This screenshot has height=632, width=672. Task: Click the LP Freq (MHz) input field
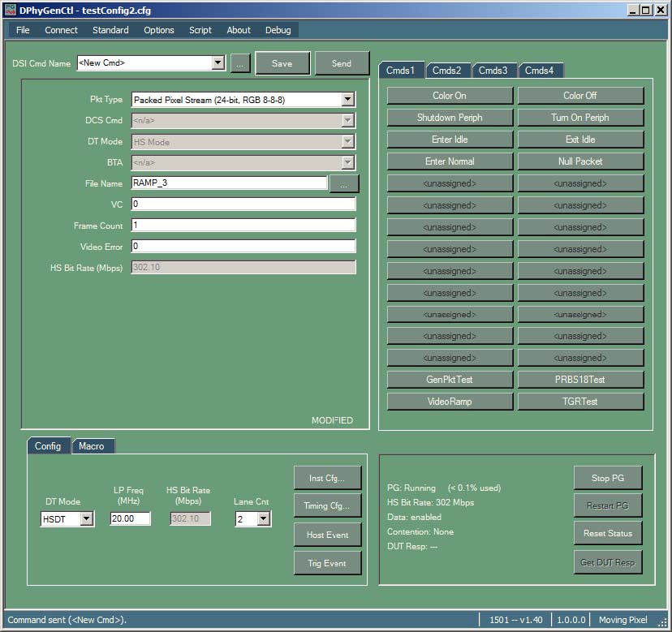131,518
